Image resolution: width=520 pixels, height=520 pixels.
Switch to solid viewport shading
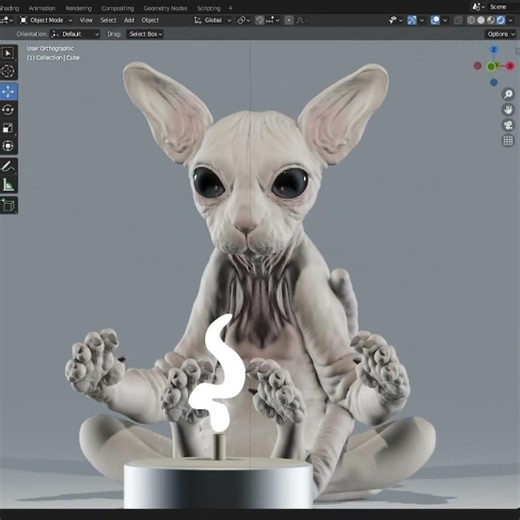481,20
